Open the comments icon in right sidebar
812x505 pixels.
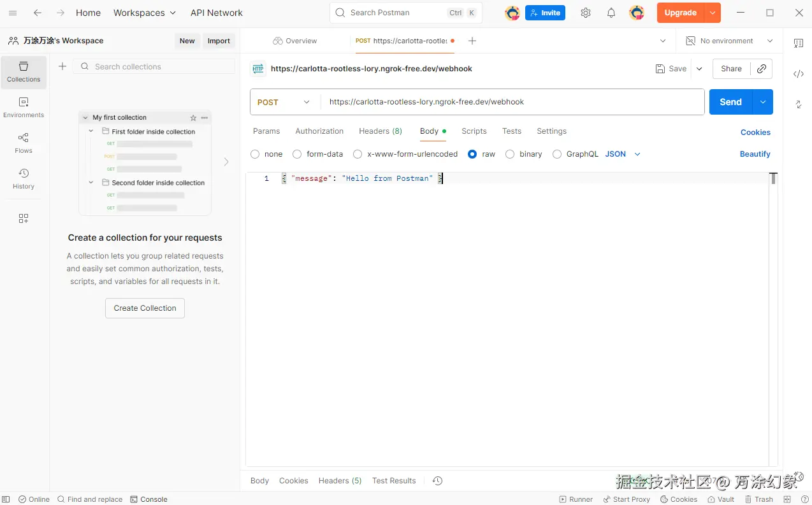(798, 43)
